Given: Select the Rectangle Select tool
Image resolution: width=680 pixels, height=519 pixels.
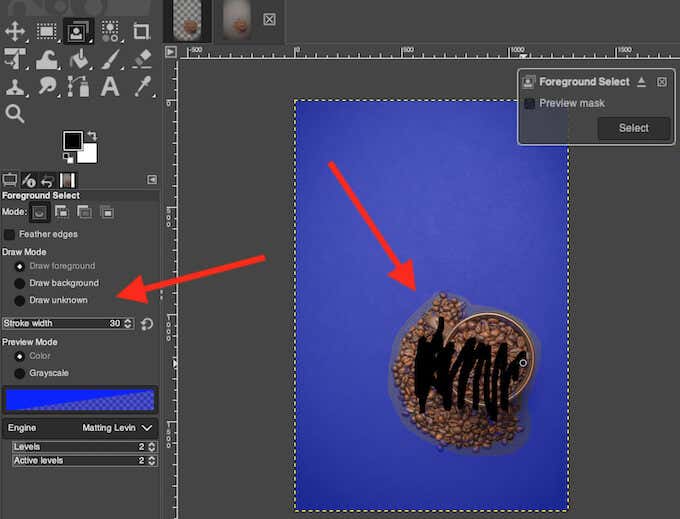Looking at the screenshot, I should click(x=46, y=31).
